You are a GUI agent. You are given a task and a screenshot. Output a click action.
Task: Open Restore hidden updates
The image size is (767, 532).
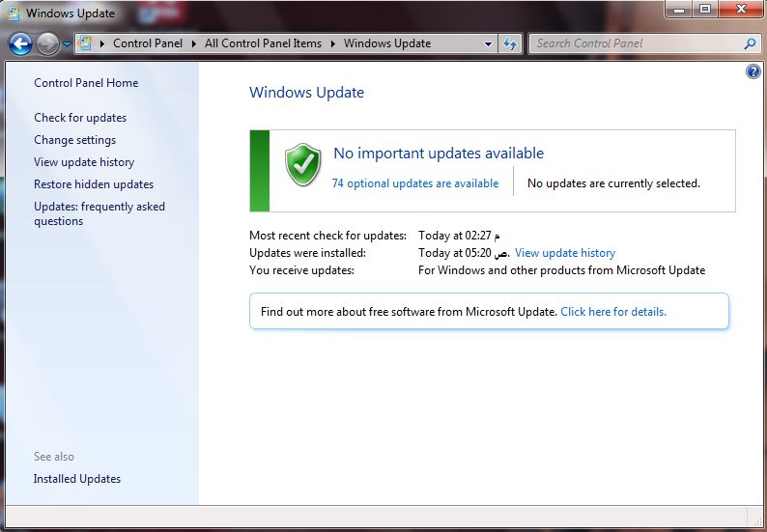pyautogui.click(x=94, y=184)
